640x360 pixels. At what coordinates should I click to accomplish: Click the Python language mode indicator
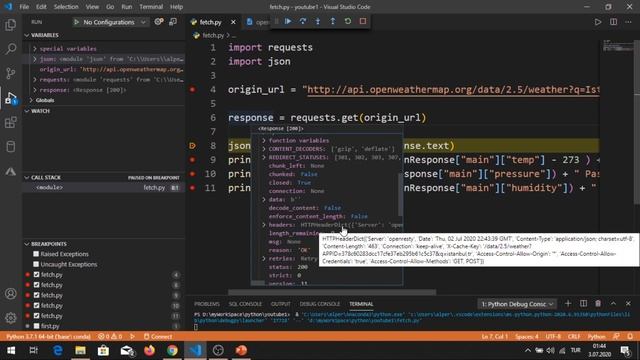pos(596,337)
